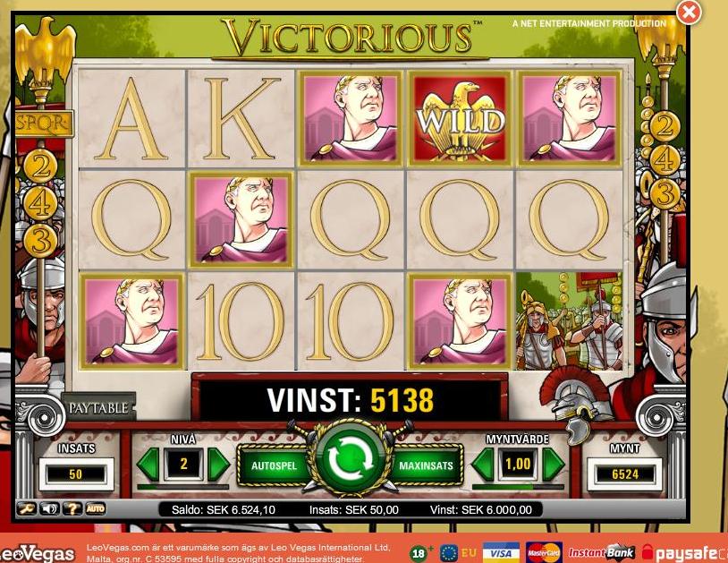The image size is (728, 563).
Task: Click the MAXINSATS max bet button
Action: coord(427,465)
